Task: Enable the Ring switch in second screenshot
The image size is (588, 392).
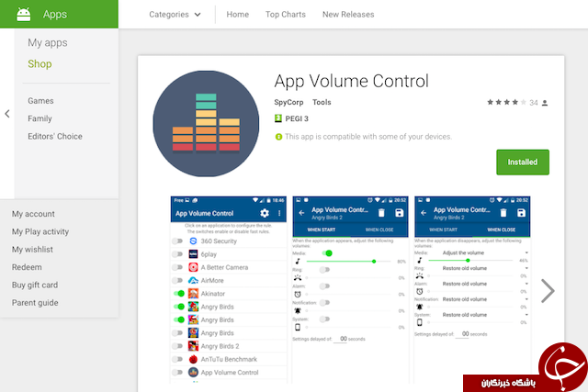Action: click(x=324, y=270)
